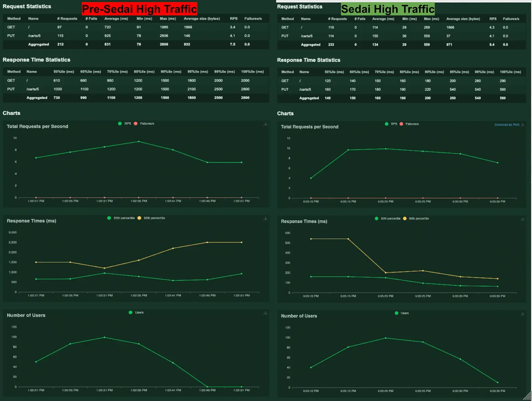The height and width of the screenshot is (401, 532).
Task: Select '/carts/5' name in Pre-Sedai Request Statistics
Action: coord(34,36)
